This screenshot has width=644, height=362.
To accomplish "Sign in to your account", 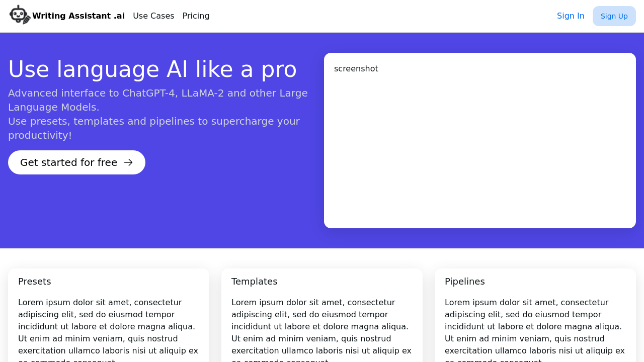I will [571, 16].
